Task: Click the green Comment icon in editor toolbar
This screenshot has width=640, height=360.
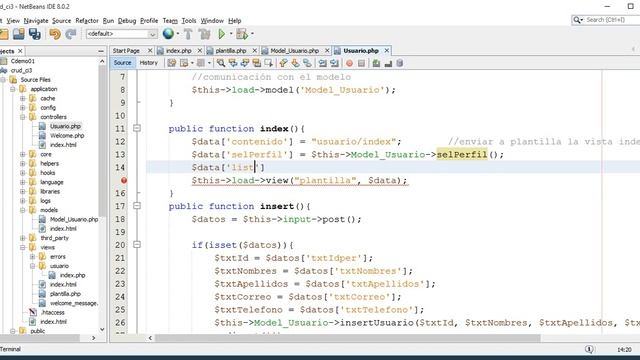Action: pyautogui.click(x=376, y=63)
